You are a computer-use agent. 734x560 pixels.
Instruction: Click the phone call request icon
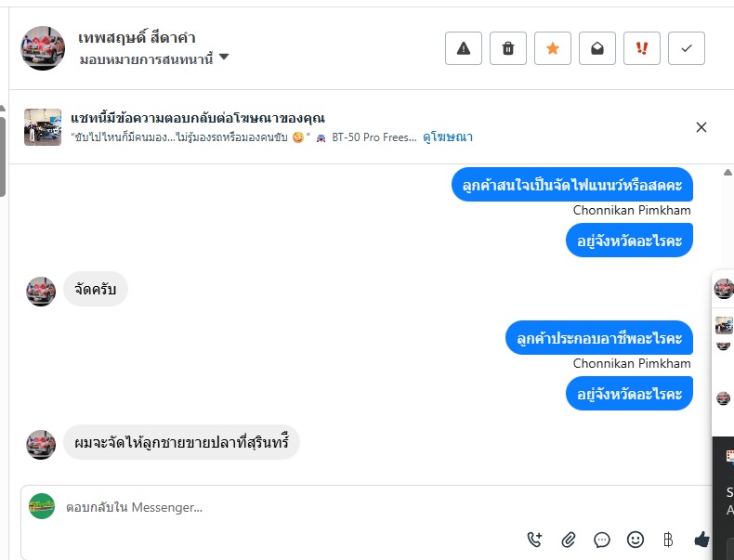coord(534,539)
